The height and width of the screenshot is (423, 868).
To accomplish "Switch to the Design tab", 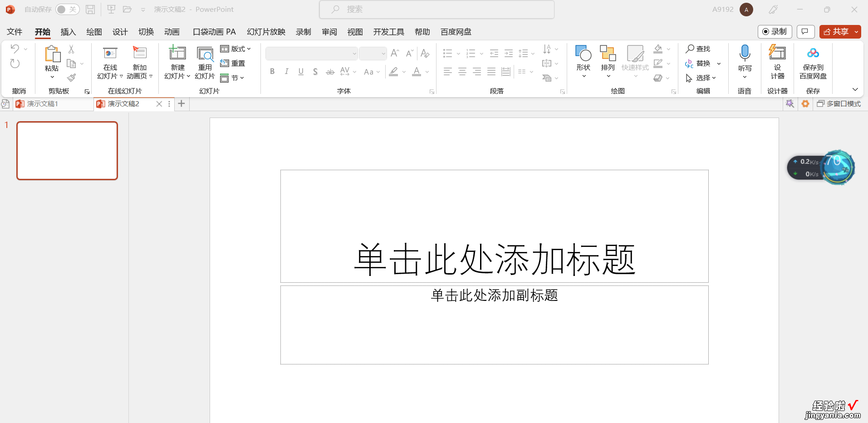I will 120,32.
